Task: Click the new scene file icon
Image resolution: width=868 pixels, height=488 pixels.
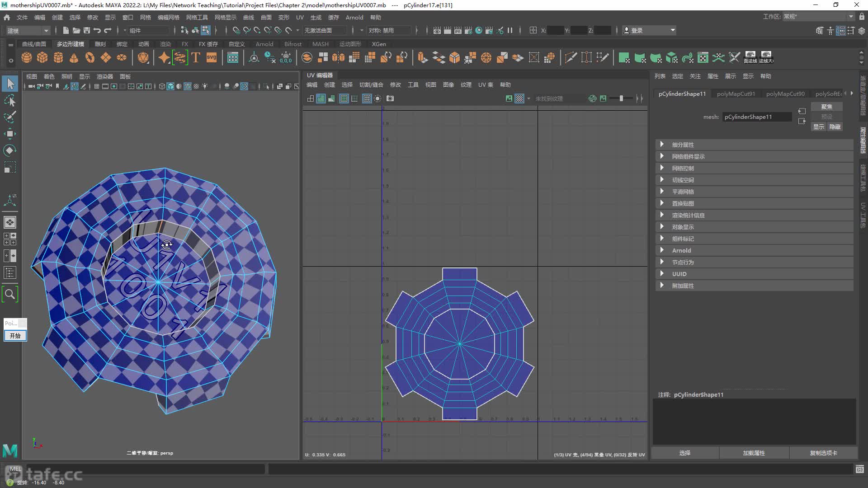Action: pyautogui.click(x=66, y=30)
